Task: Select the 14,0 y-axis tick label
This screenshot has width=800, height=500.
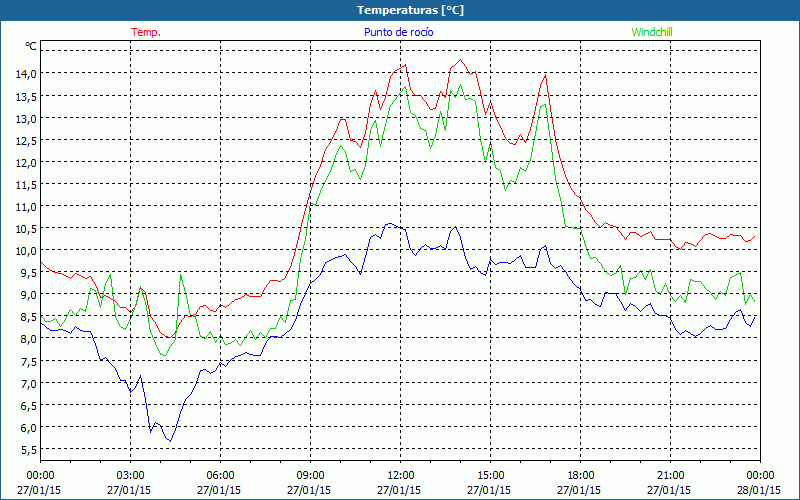Action: tap(24, 74)
